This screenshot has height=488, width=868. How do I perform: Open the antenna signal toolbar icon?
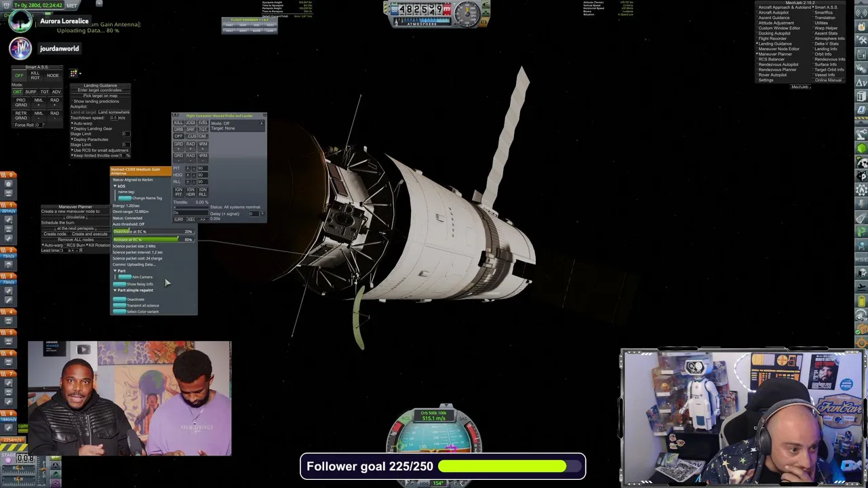click(x=861, y=14)
